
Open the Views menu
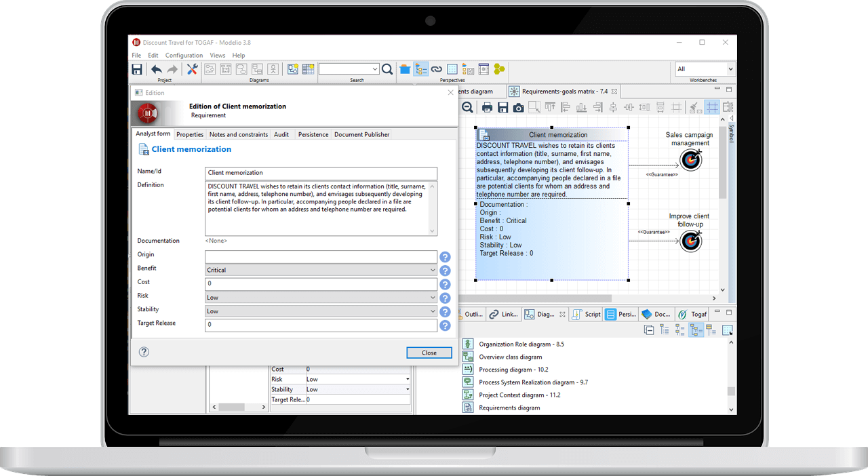(218, 56)
